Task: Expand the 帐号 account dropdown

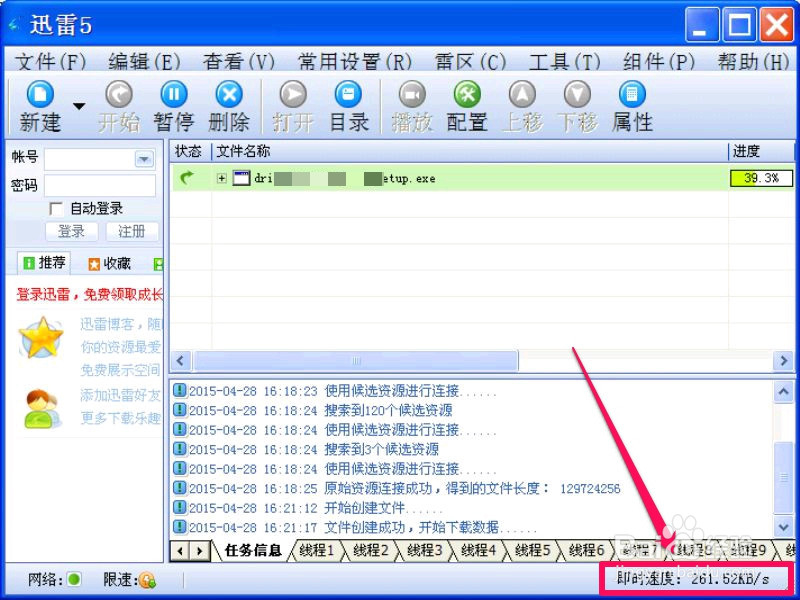Action: 144,160
